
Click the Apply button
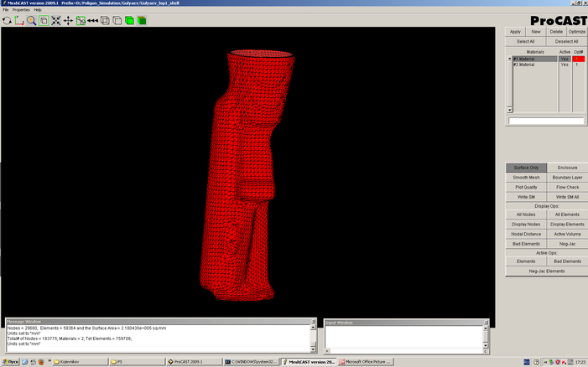click(515, 32)
